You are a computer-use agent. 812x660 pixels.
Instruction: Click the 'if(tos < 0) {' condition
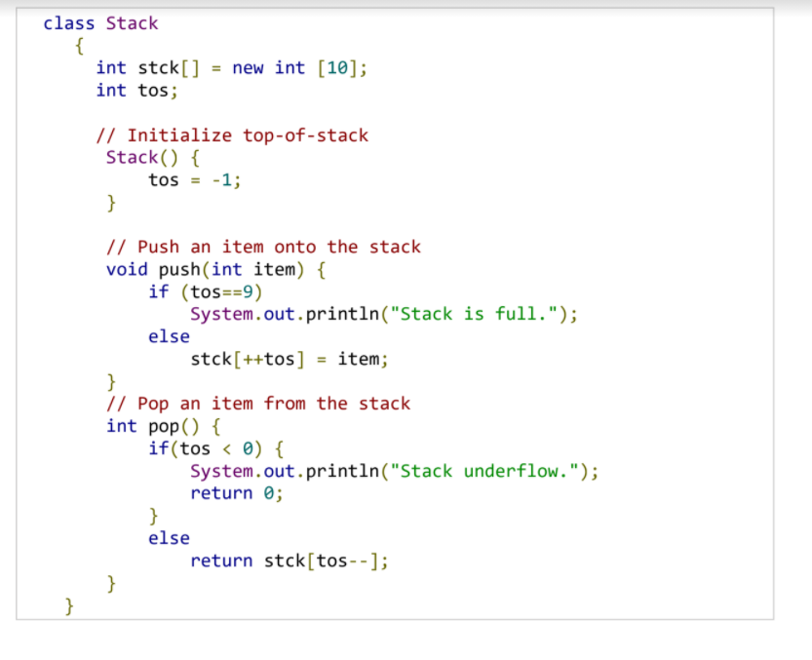pyautogui.click(x=216, y=448)
